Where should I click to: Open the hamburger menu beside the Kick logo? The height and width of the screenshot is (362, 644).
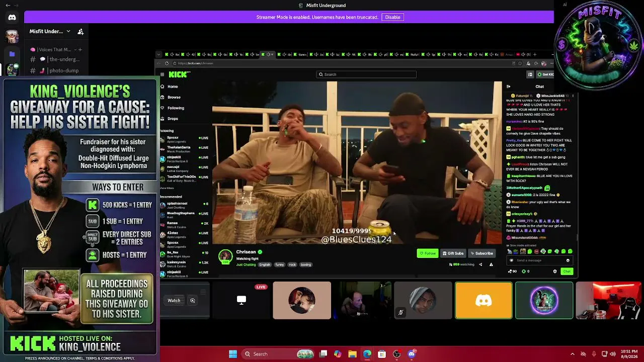(162, 74)
